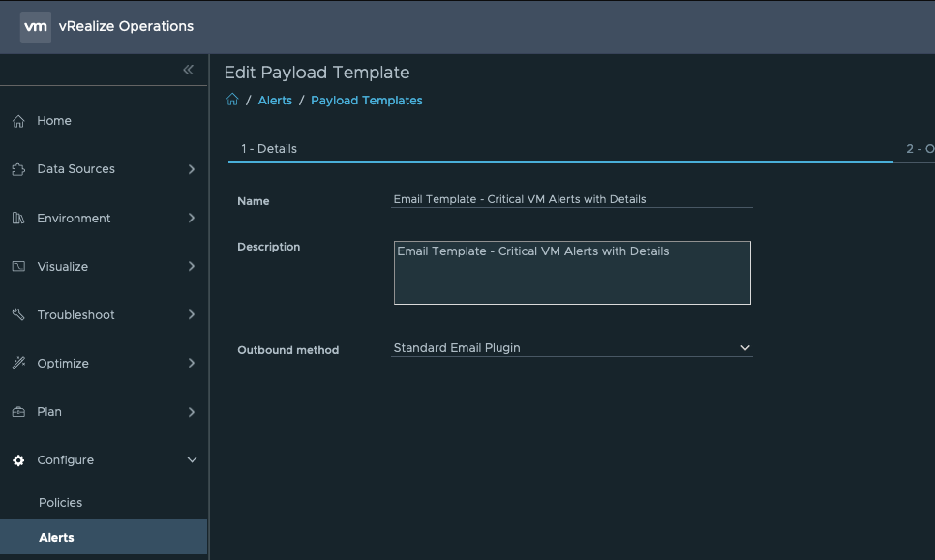Click the Troubleshoot wrench icon
Screen dimensions: 935x560
18,315
